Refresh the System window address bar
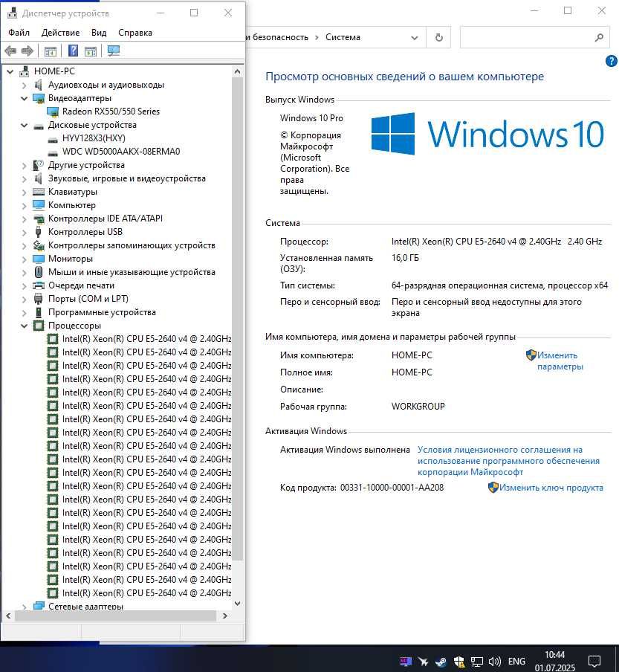 click(438, 38)
